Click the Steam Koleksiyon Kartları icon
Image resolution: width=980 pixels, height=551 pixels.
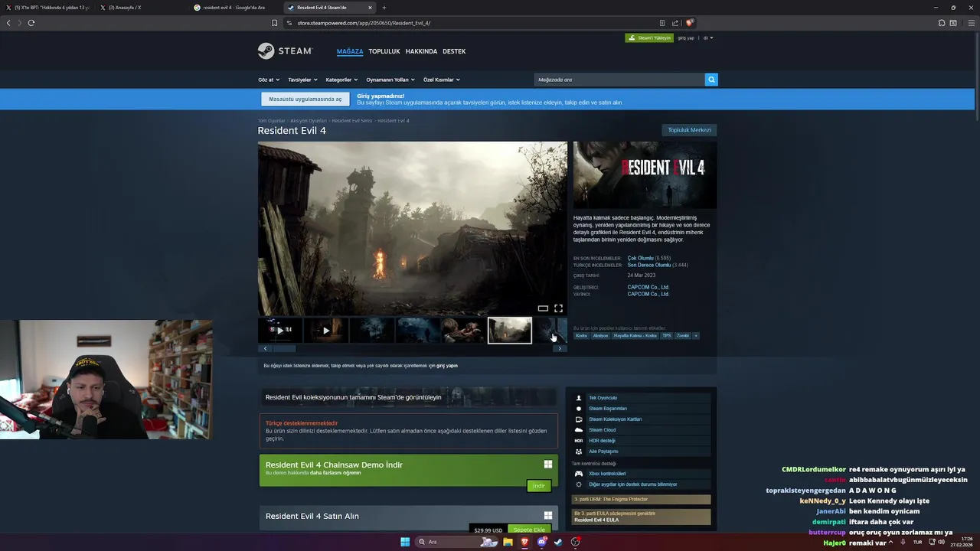point(579,419)
